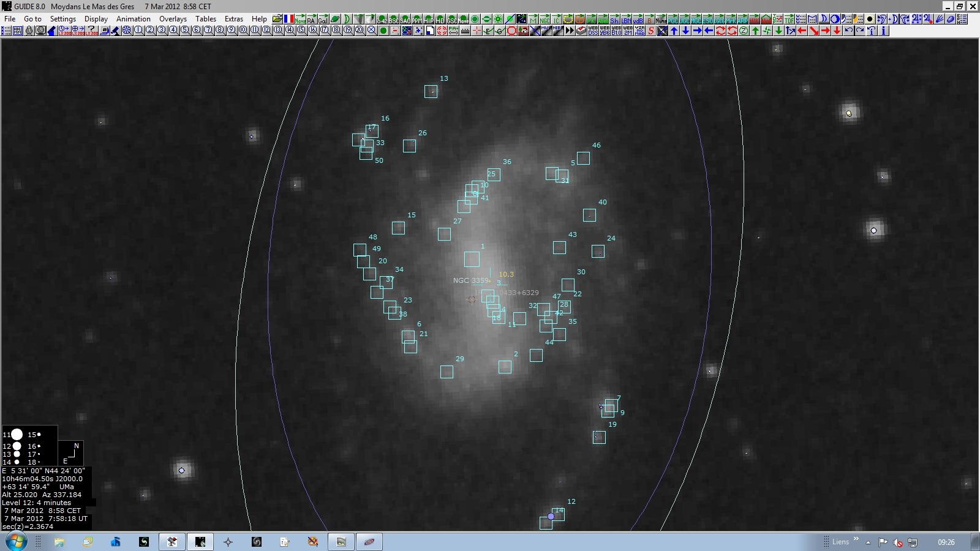The width and height of the screenshot is (980, 551).
Task: Click the red left arrow icon
Action: pyautogui.click(x=802, y=30)
